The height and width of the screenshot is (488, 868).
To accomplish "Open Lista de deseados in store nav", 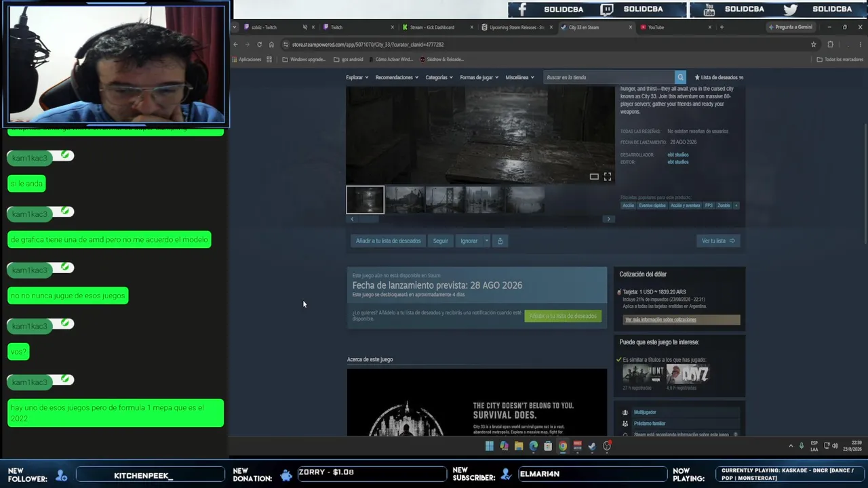I will pyautogui.click(x=719, y=77).
